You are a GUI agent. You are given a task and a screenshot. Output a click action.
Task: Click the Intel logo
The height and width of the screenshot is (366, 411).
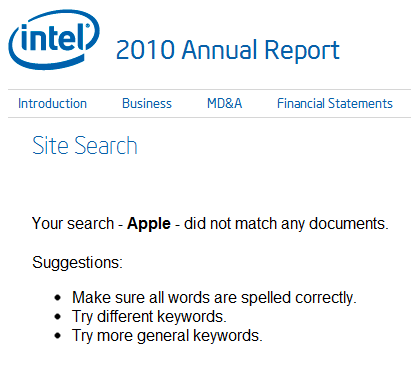(x=54, y=39)
